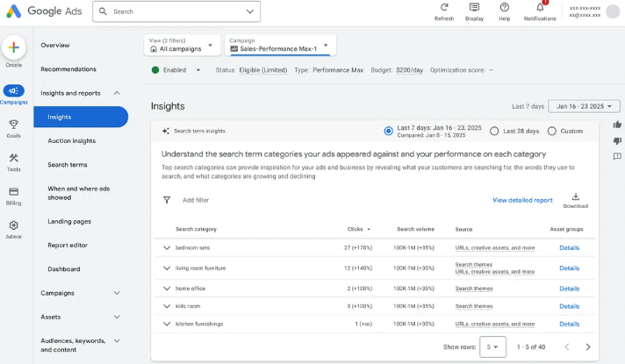Click the top Search input field

click(176, 11)
